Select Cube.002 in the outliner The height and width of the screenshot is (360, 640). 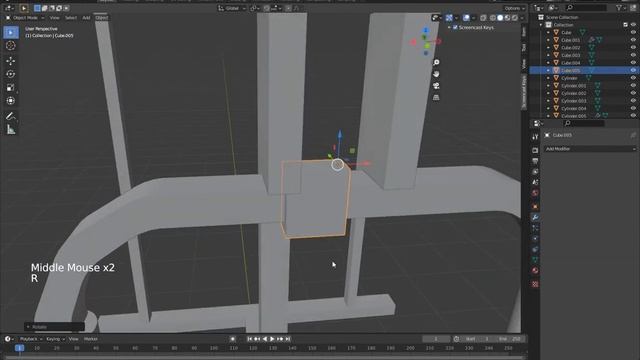571,48
